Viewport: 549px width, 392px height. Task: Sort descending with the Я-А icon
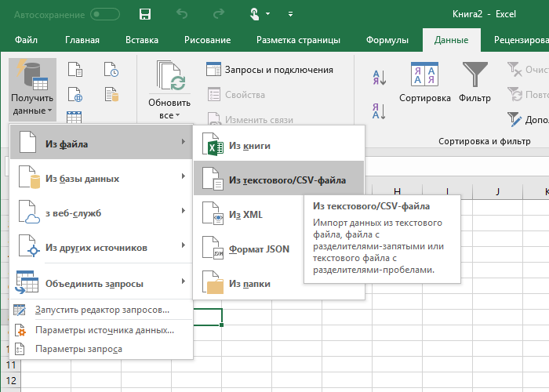380,111
